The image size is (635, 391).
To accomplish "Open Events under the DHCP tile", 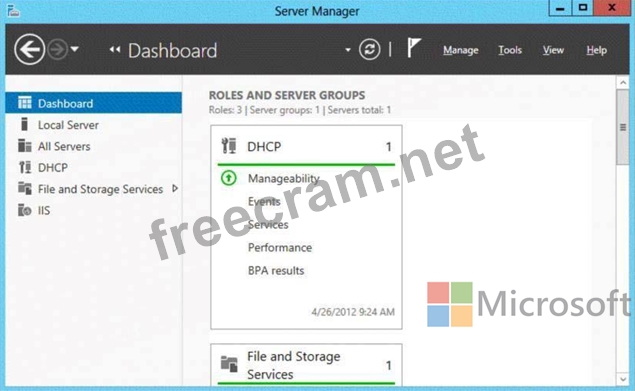I will (x=264, y=201).
